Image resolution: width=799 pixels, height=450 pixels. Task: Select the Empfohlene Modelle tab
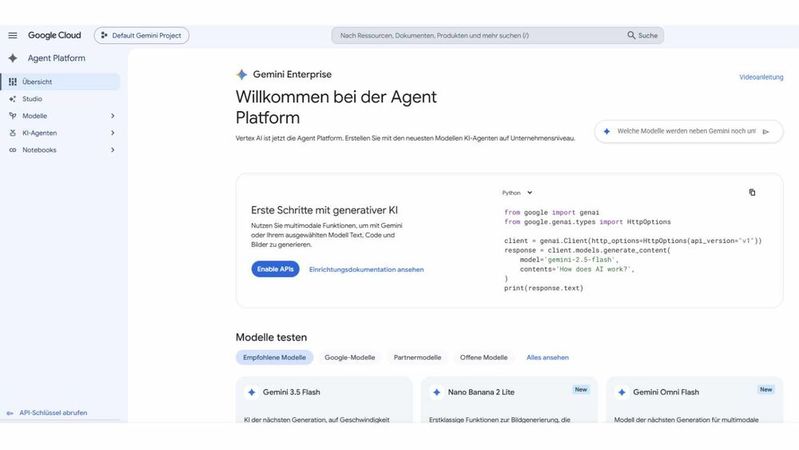tap(274, 357)
